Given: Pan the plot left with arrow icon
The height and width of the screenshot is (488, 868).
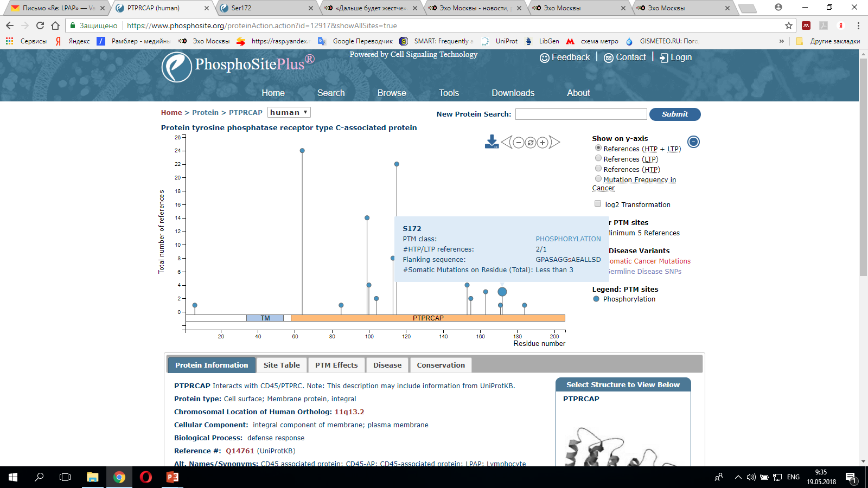Looking at the screenshot, I should click(x=506, y=143).
